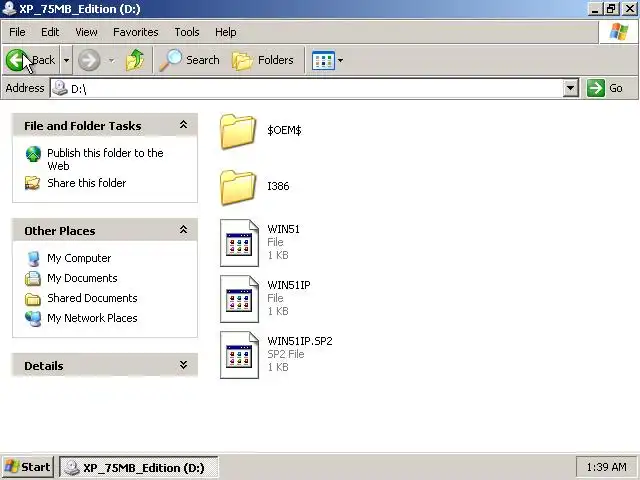Click the Views grid icon
Image resolution: width=640 pixels, height=480 pixels.
coord(323,60)
